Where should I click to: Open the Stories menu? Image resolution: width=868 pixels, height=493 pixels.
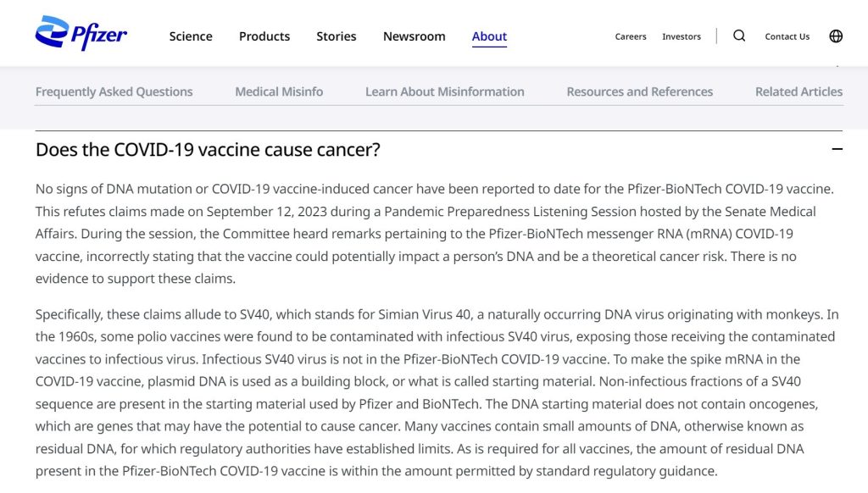[x=336, y=36]
